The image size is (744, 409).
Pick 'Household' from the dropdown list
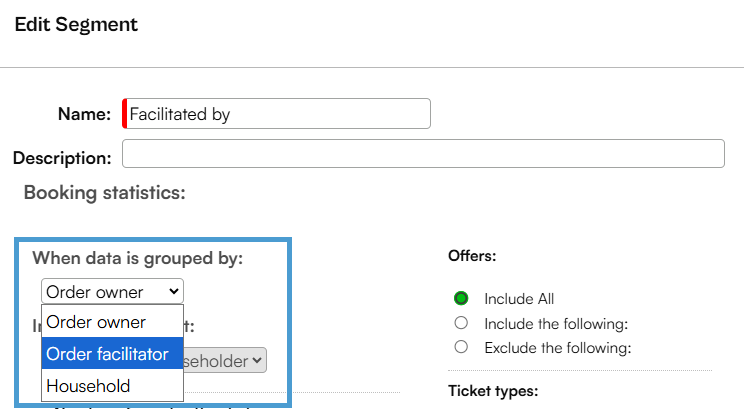pyautogui.click(x=112, y=385)
